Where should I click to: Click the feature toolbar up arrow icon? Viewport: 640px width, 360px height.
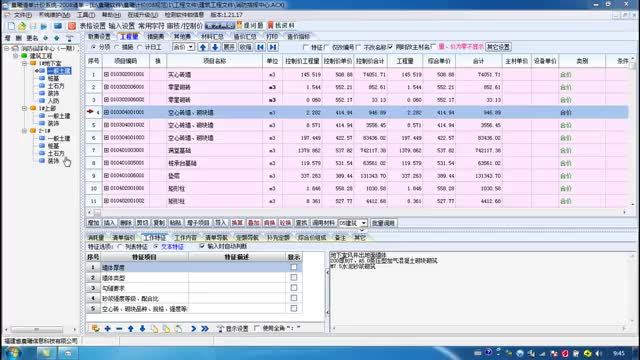coord(131,329)
